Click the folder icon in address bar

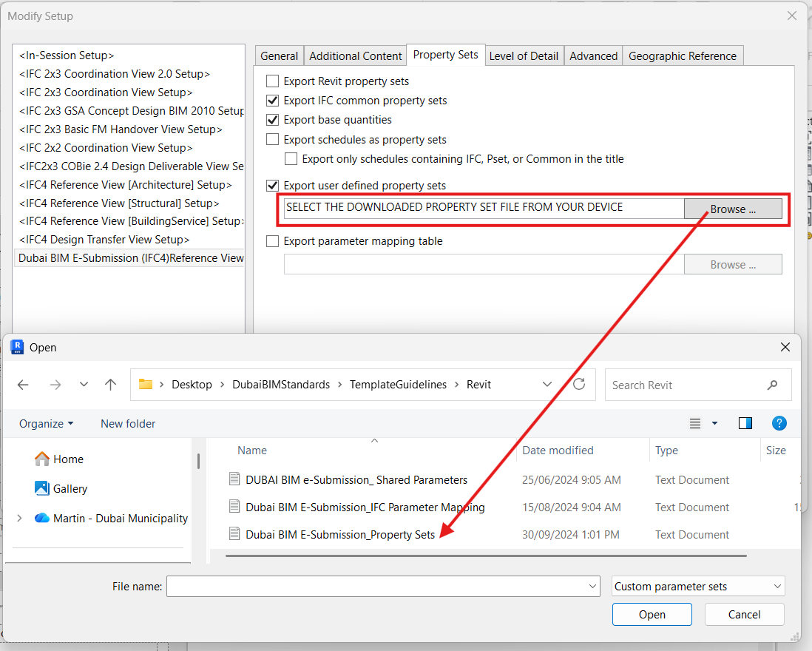coord(146,384)
